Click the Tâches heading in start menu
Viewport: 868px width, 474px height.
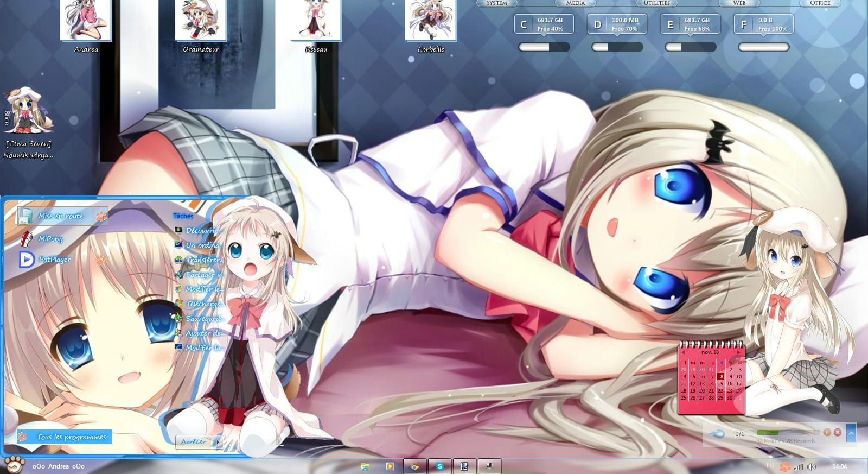click(x=183, y=216)
